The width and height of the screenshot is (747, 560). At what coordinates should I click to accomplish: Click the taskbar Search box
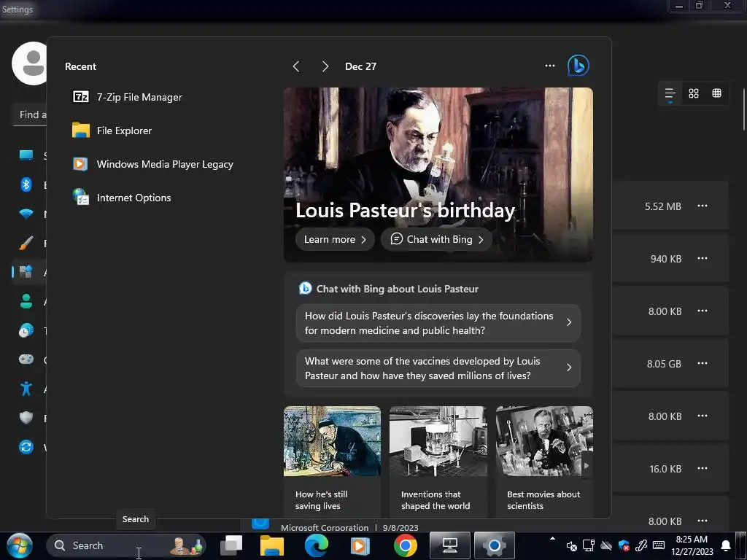(126, 545)
